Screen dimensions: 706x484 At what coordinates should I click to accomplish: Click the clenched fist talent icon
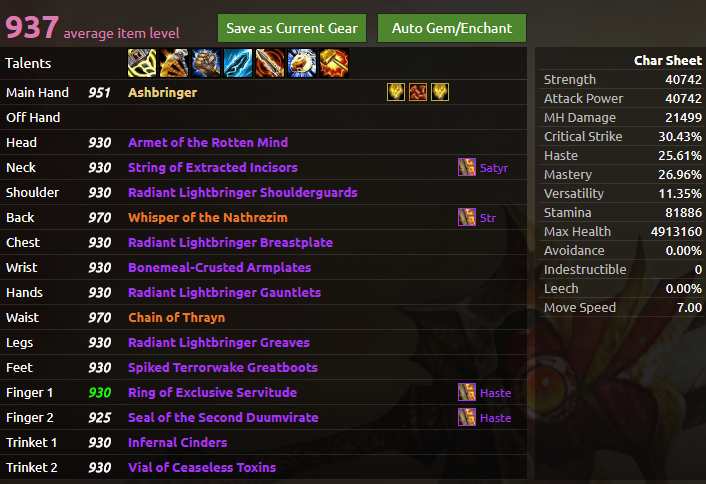(205, 63)
